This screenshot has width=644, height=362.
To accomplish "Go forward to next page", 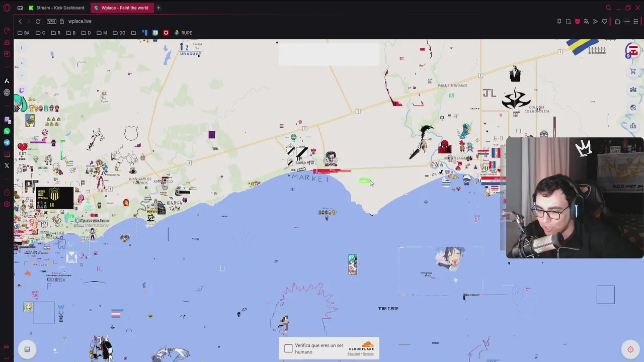I will tap(29, 21).
